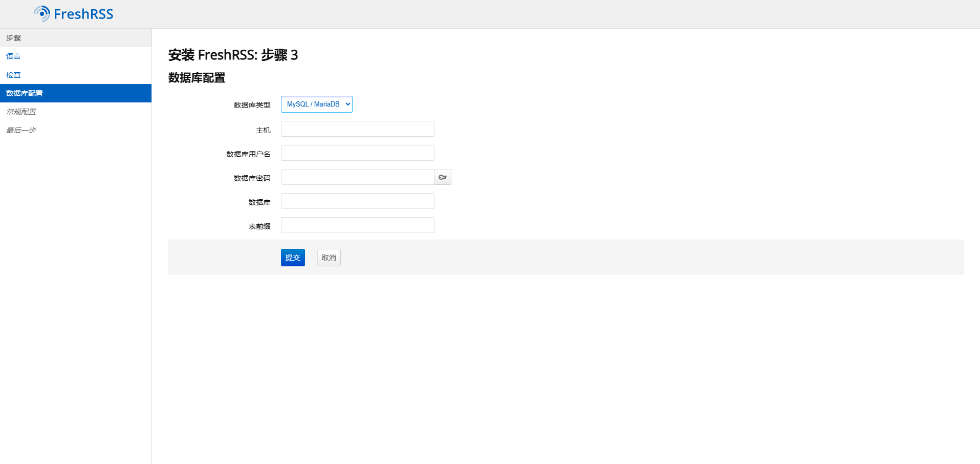The image size is (980, 464).
Task: Click the 数据库类型 label
Action: [252, 105]
